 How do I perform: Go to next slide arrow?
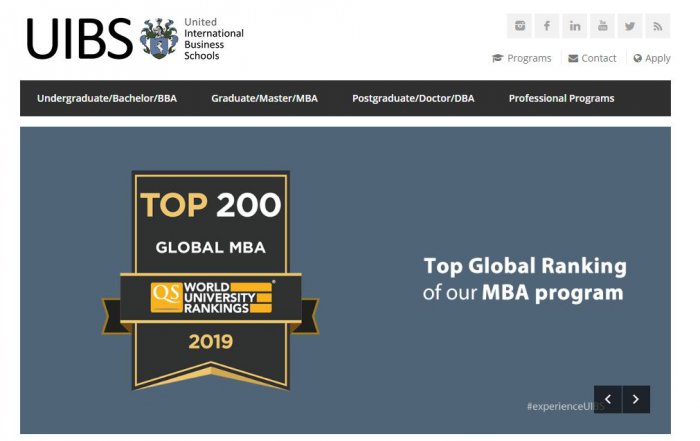coord(636,399)
